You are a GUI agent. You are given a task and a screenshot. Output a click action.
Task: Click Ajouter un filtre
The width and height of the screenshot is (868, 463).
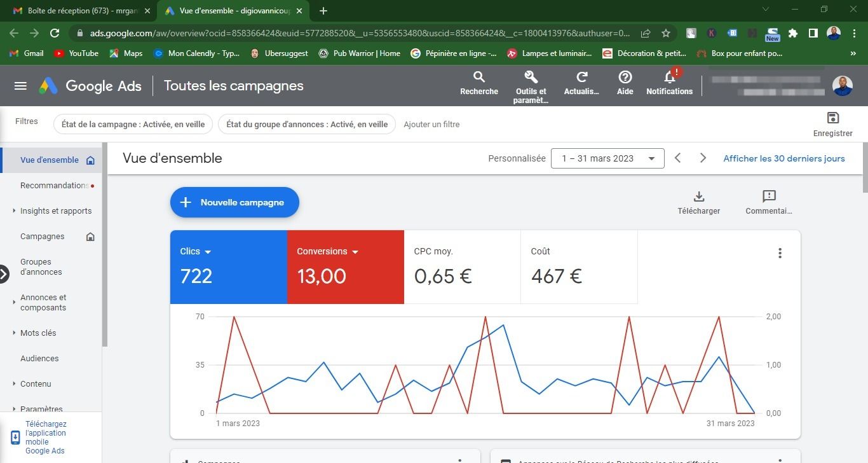pyautogui.click(x=431, y=124)
